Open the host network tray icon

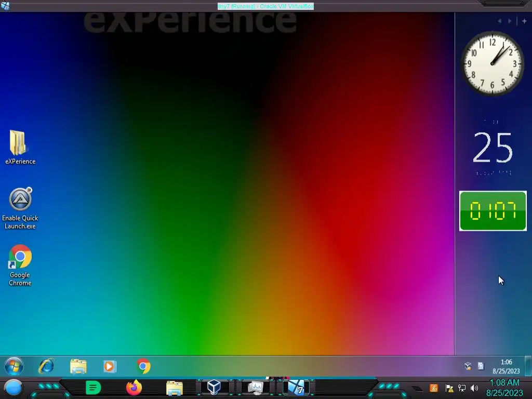tap(462, 388)
